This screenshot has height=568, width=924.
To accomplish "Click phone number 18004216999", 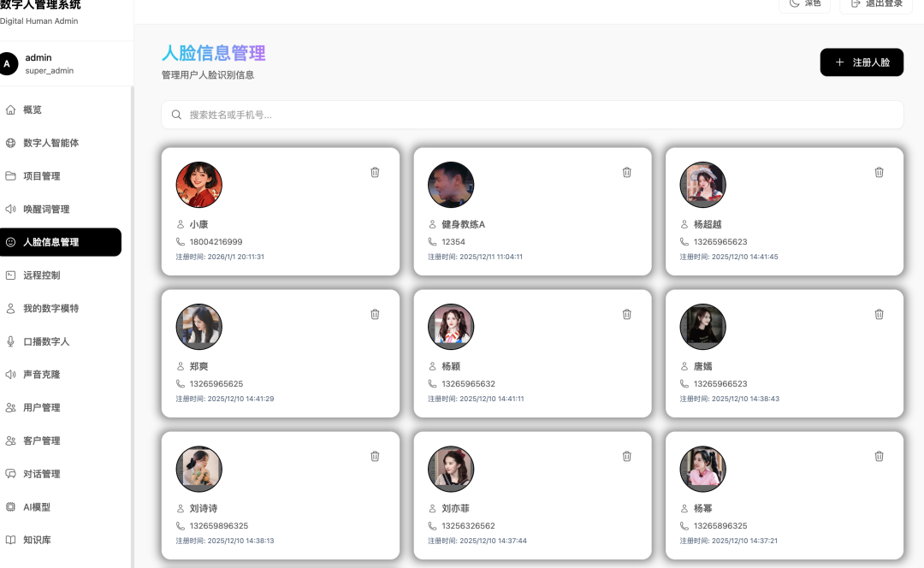I will 216,241.
